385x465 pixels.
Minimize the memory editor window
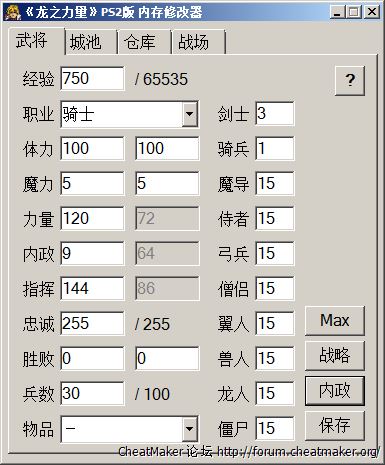[337, 12]
